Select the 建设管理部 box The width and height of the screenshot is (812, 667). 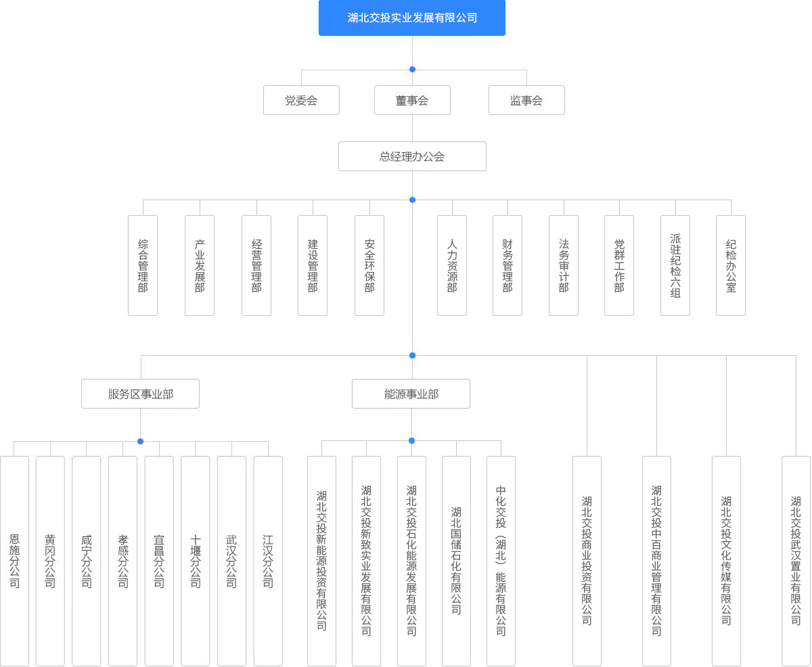[x=313, y=266]
